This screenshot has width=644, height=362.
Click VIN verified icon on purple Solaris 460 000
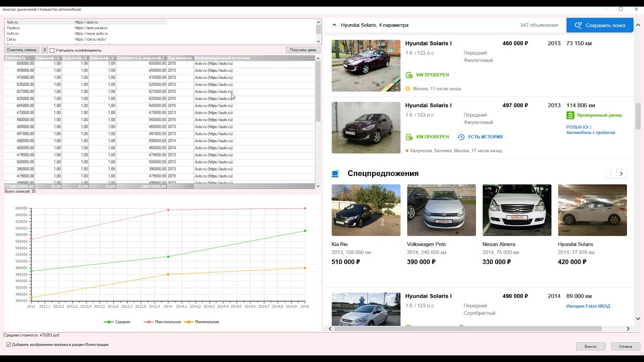coord(409,75)
